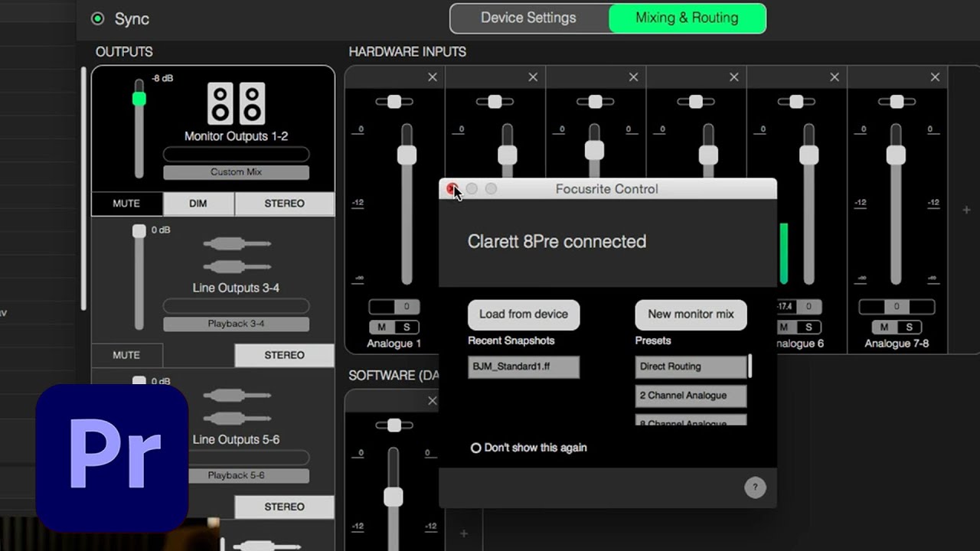
Task: Open the Playback 3-4 source dropdown
Action: click(x=236, y=324)
